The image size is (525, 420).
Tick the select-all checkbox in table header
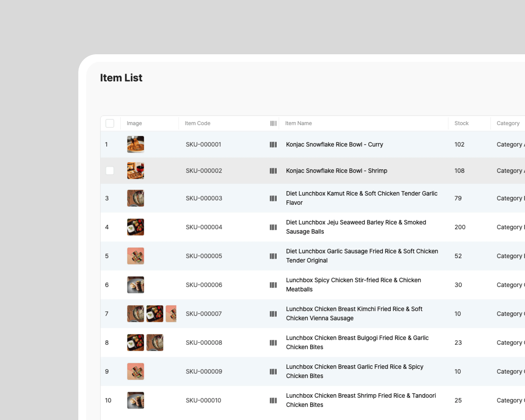pos(110,123)
